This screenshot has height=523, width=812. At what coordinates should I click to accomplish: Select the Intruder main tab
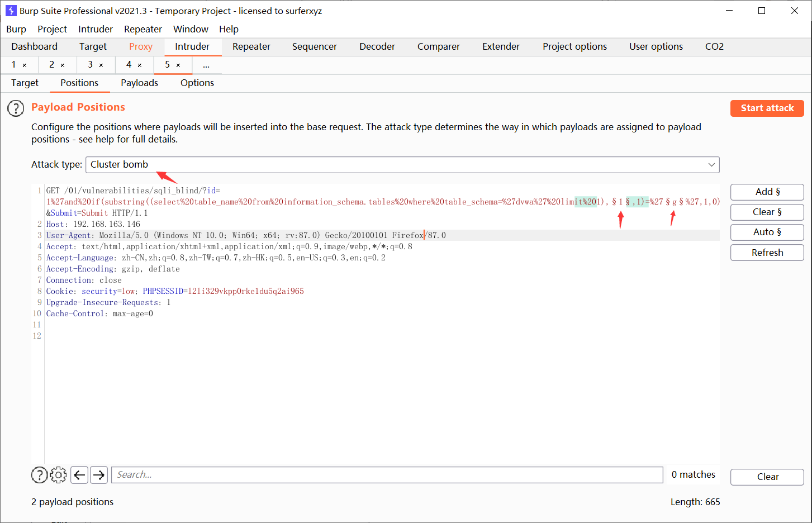pos(192,47)
